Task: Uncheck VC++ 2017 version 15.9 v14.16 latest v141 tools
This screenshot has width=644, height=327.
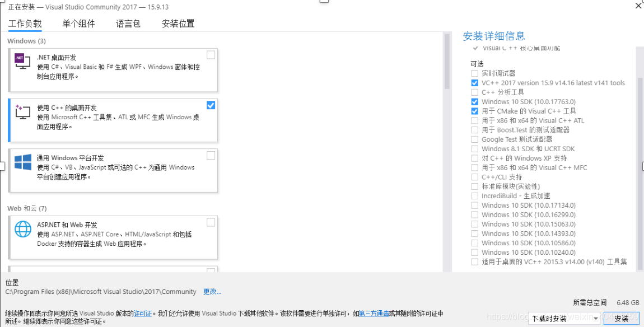Action: click(x=474, y=82)
